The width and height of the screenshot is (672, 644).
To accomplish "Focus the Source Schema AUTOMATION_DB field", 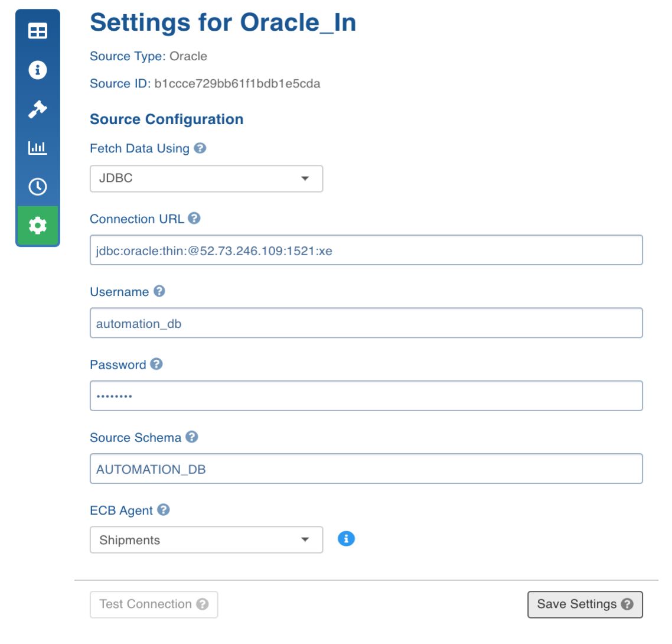I will point(366,469).
